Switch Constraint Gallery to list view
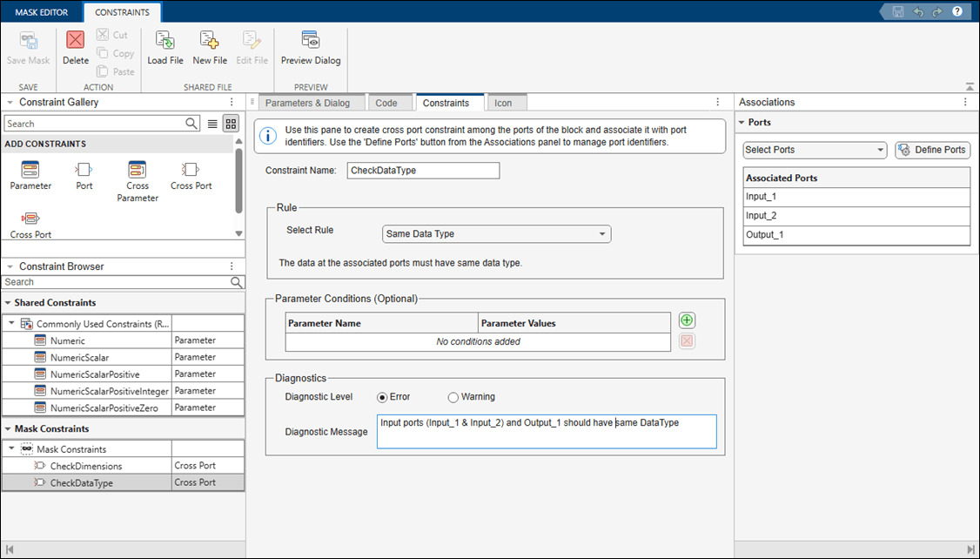This screenshot has height=559, width=980. 212,124
